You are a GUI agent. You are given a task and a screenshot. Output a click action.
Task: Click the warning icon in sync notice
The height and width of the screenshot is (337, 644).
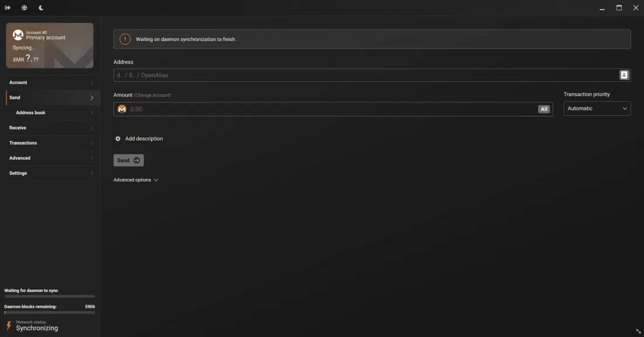[x=125, y=39]
